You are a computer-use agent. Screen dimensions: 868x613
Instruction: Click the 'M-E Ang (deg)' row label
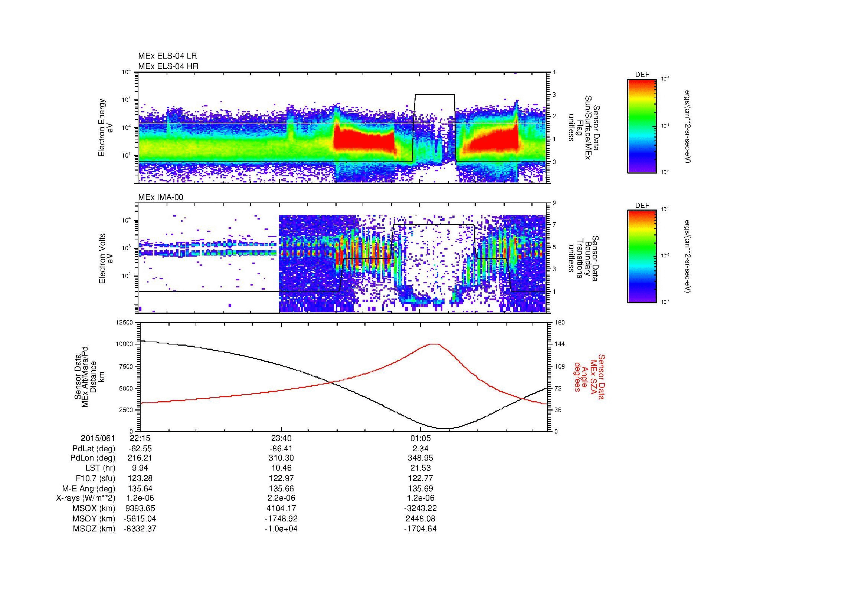[x=88, y=489]
